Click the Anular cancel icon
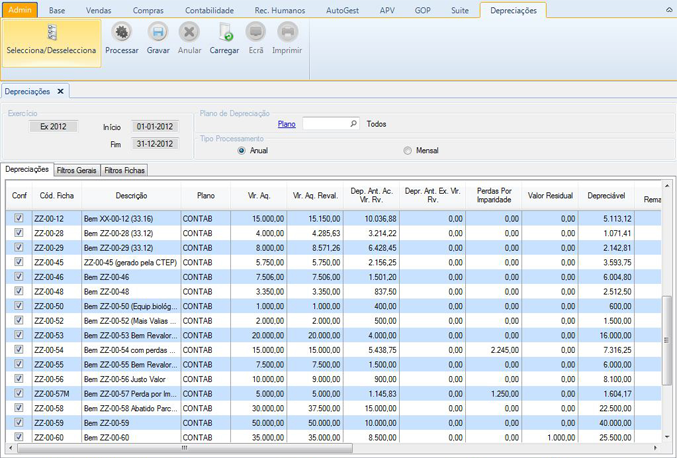 189,33
